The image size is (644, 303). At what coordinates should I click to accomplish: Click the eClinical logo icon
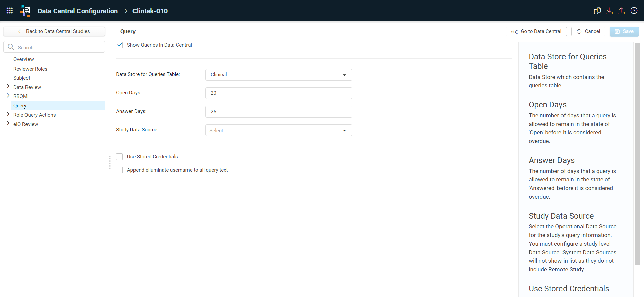(25, 11)
